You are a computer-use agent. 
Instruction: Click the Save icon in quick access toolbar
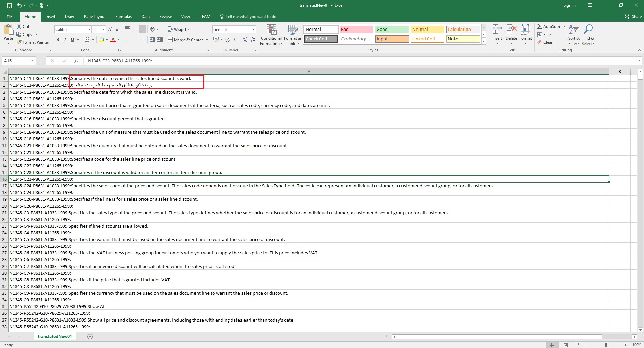pos(10,5)
